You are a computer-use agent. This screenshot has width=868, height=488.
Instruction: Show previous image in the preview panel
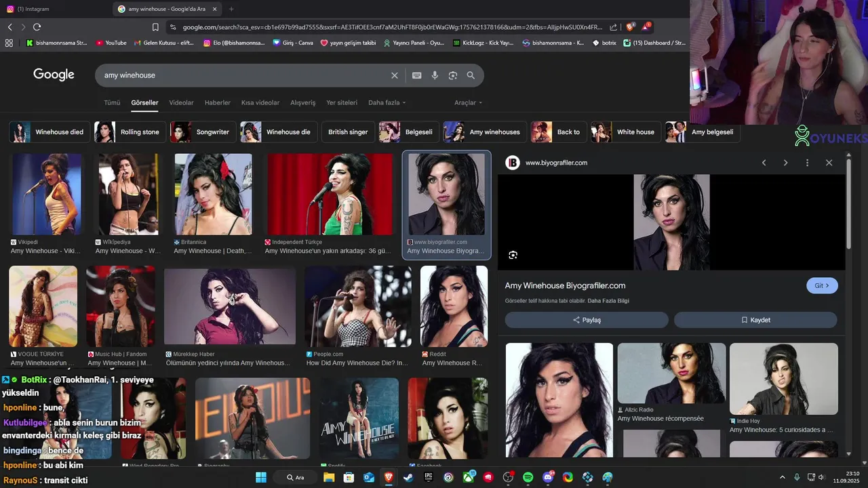764,163
